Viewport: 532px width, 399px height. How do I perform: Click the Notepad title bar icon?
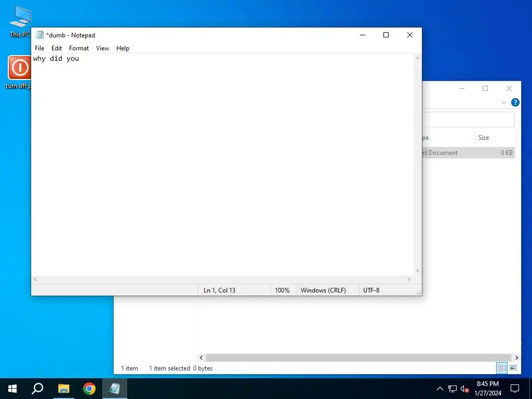pos(39,35)
